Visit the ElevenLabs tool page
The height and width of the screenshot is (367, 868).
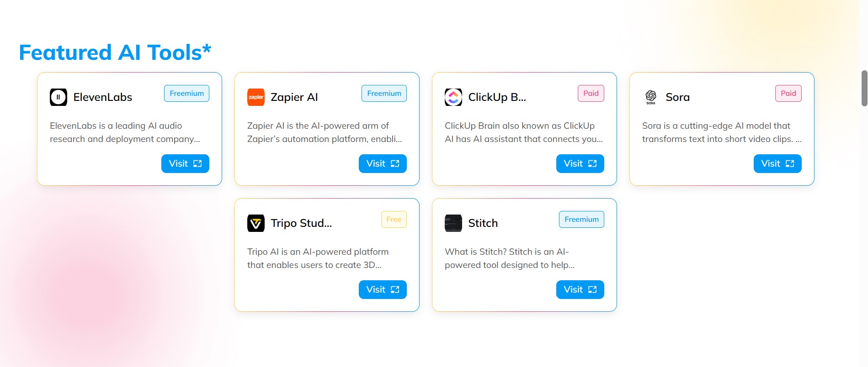185,163
